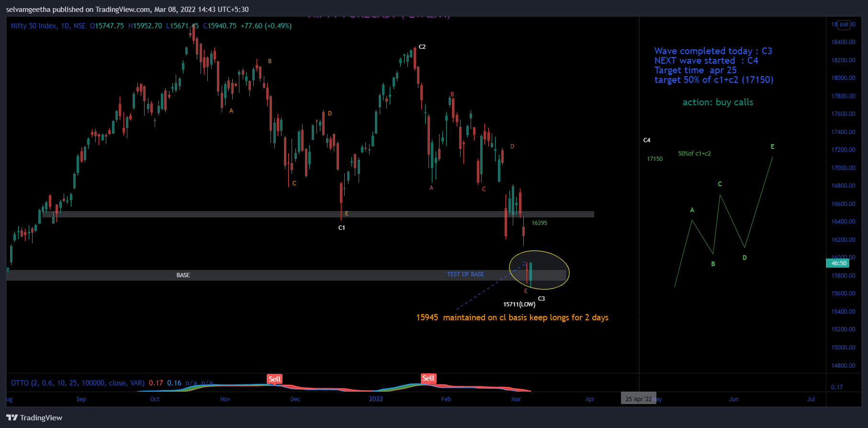
Task: Click the 17000.00 price axis label
Action: pos(843,168)
